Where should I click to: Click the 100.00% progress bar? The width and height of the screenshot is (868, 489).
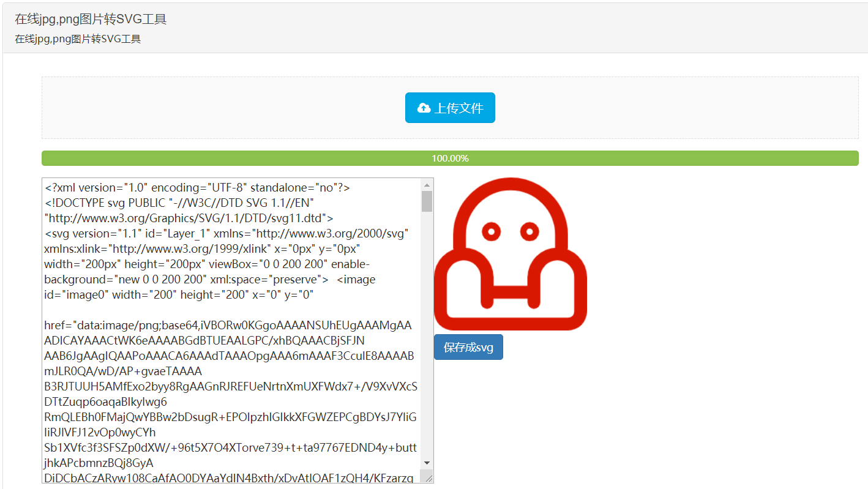[x=450, y=158]
